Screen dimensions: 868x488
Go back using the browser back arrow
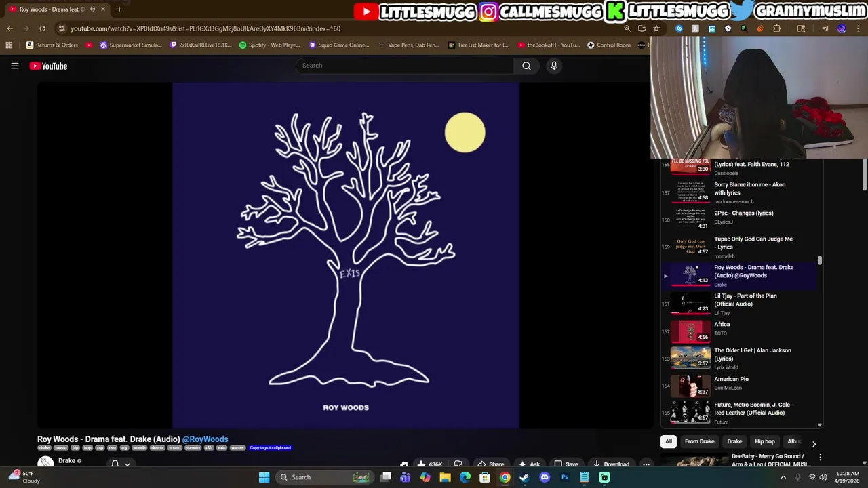pyautogui.click(x=9, y=28)
